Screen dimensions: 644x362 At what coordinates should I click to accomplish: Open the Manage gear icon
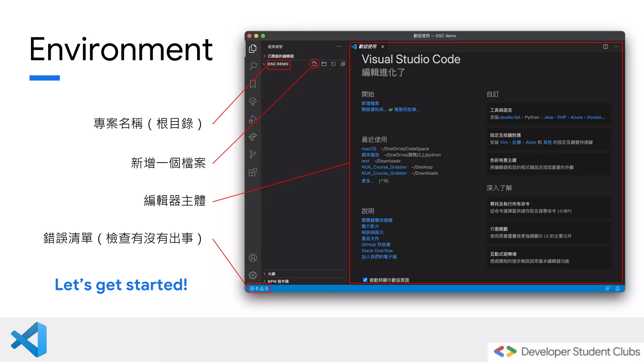point(253,275)
